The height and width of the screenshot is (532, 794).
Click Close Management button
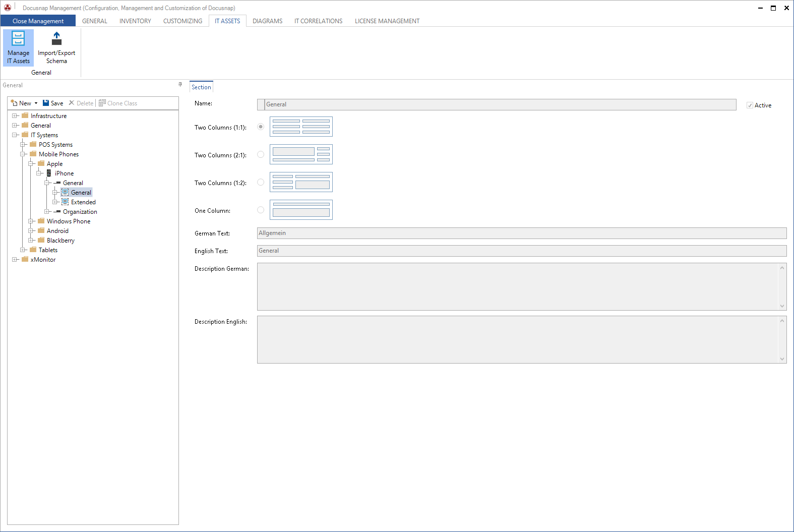tap(38, 21)
